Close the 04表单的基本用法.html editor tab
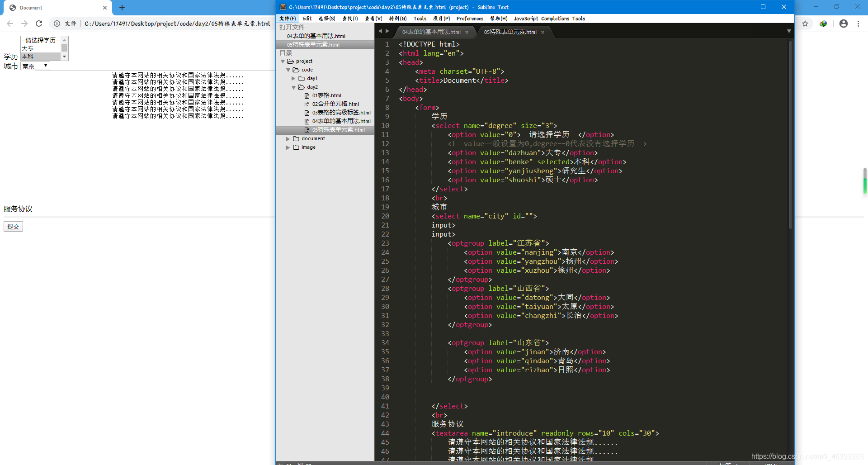 tap(467, 32)
